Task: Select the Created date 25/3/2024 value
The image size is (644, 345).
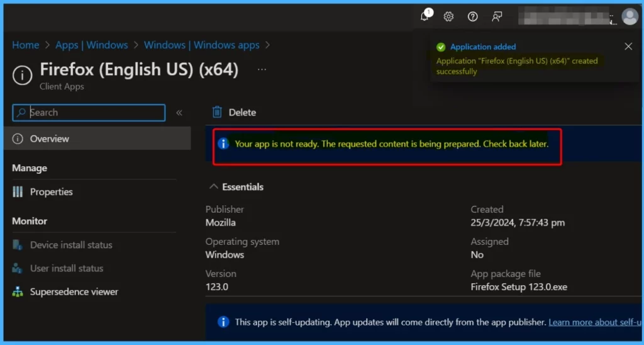Action: 518,223
